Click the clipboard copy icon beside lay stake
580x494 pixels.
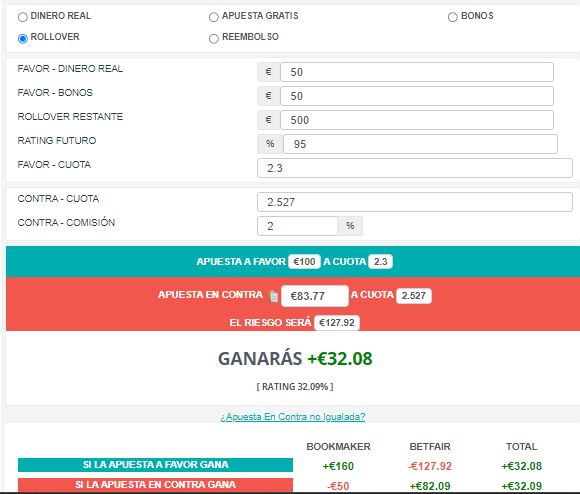click(x=273, y=296)
